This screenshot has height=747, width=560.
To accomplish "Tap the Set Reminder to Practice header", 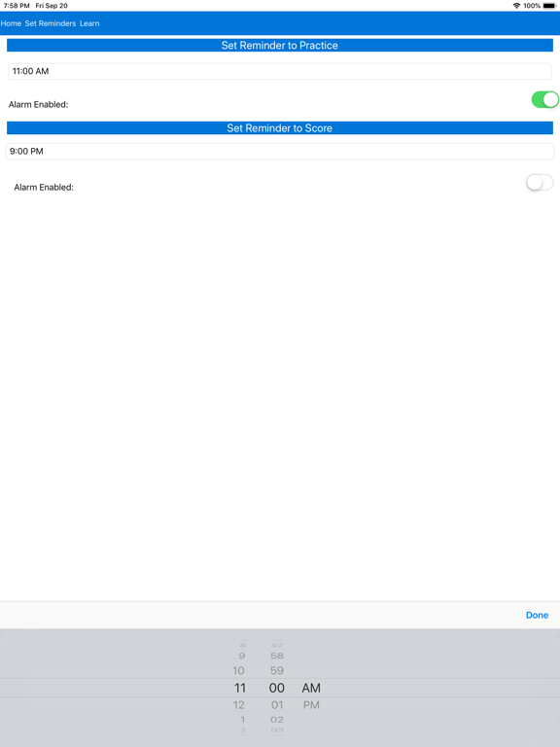I will point(280,46).
